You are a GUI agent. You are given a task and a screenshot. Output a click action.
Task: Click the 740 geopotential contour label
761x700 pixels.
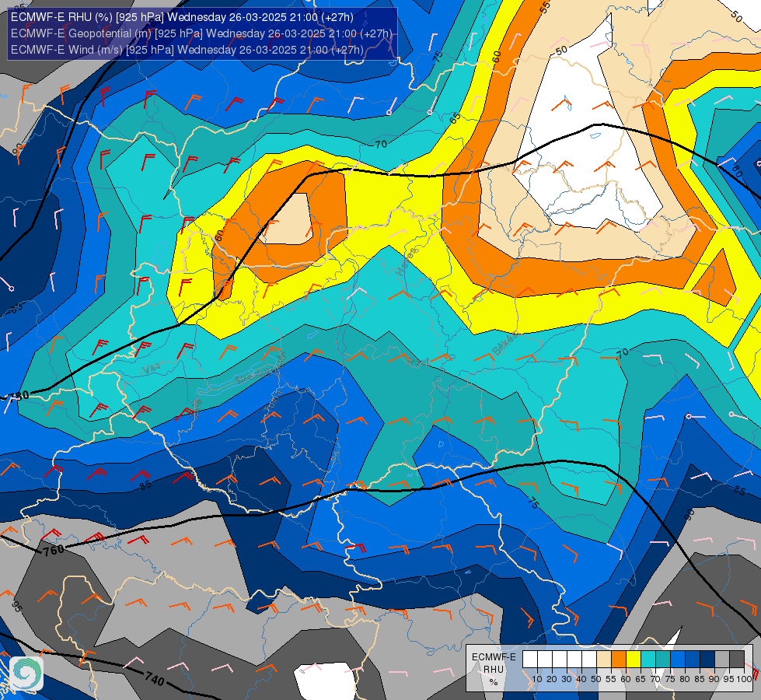pyautogui.click(x=155, y=679)
